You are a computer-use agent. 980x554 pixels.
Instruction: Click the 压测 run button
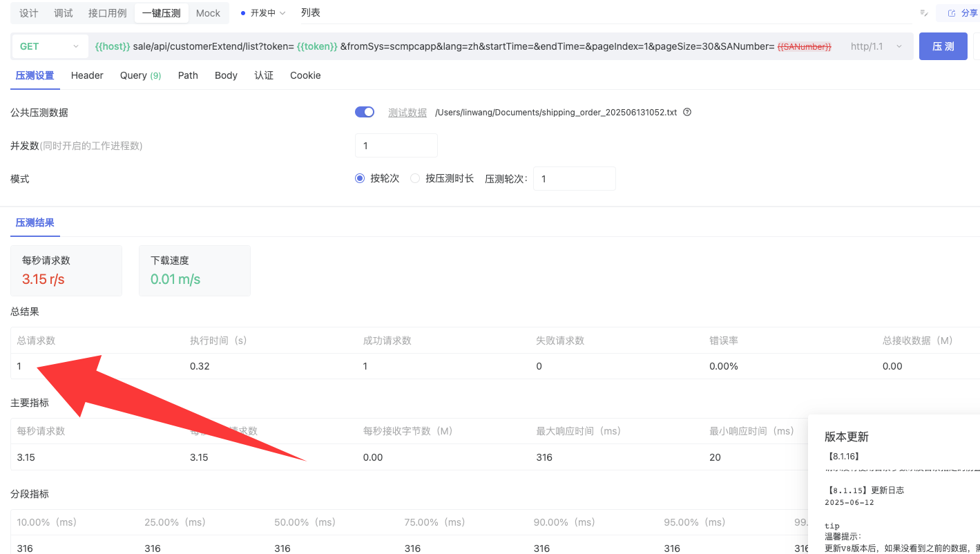click(x=943, y=46)
